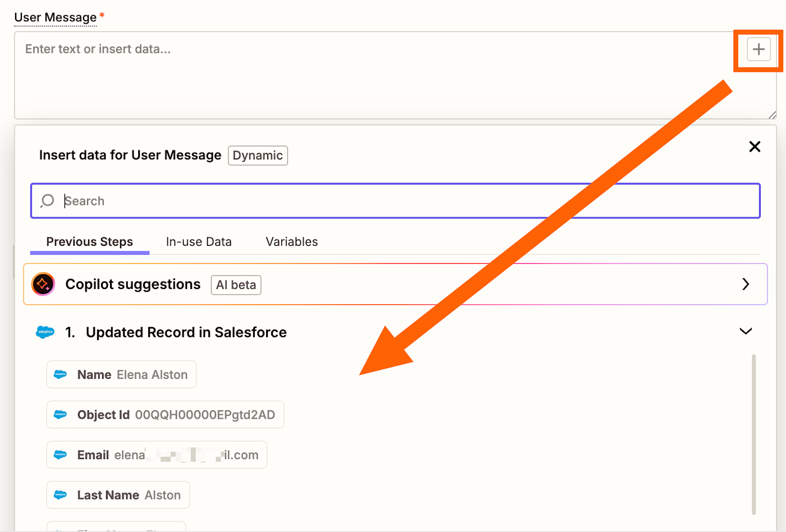Click the plus insert-data button

point(758,49)
